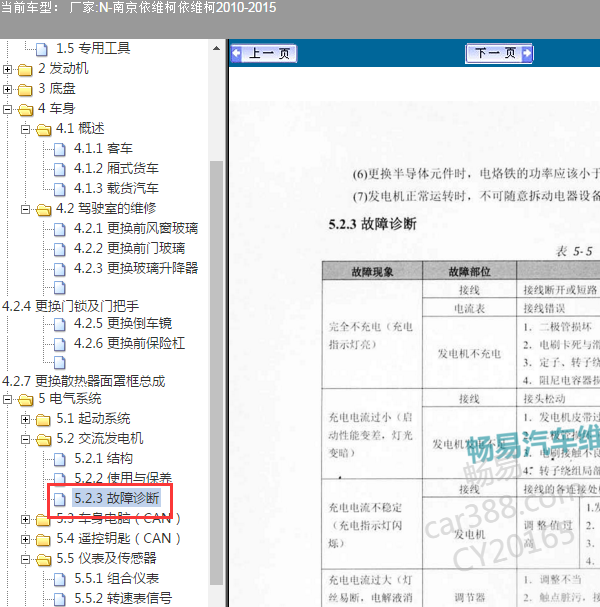Click the 故障现象 table header cell
The height and width of the screenshot is (607, 600).
[372, 271]
